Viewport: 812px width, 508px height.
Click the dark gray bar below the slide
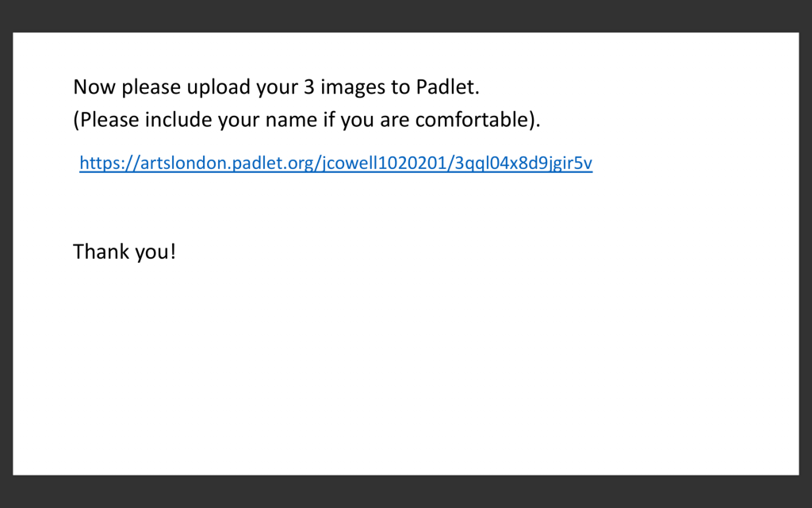[406, 491]
